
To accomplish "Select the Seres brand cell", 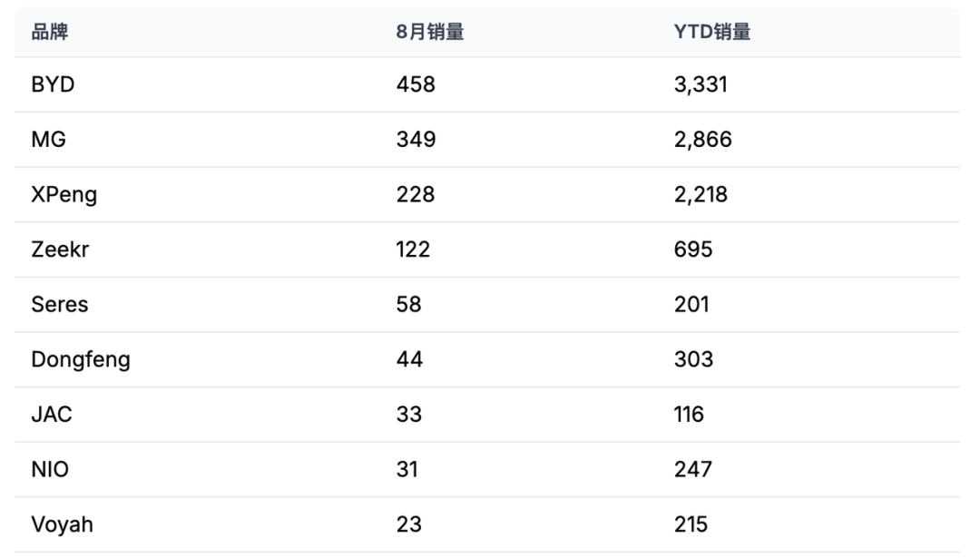I will coord(60,305).
